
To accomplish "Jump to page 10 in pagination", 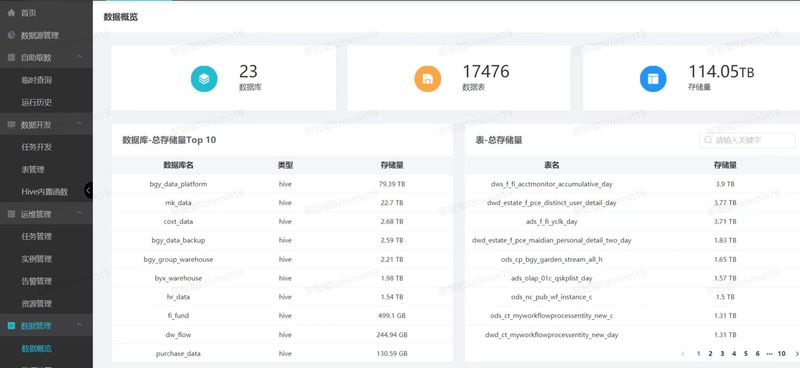I will 781,353.
